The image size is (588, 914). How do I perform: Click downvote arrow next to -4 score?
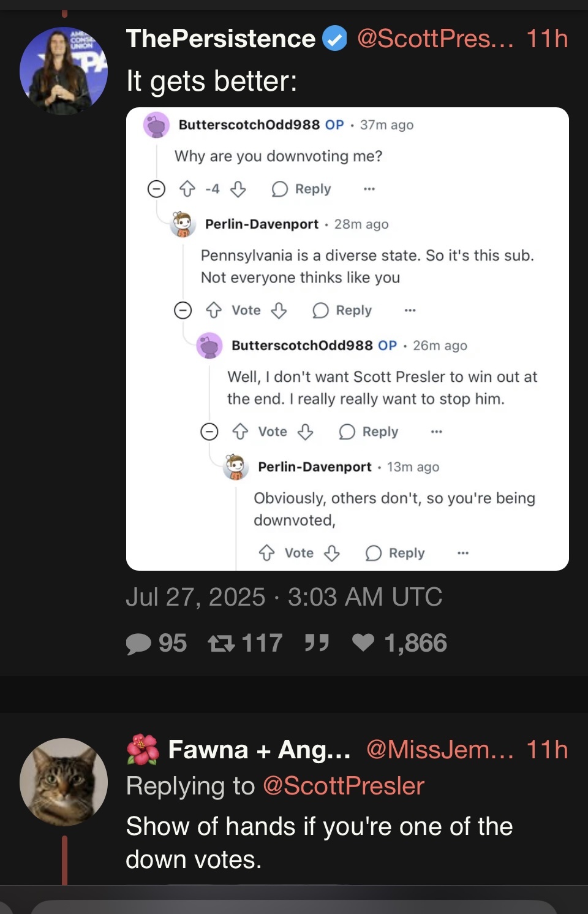tap(238, 189)
